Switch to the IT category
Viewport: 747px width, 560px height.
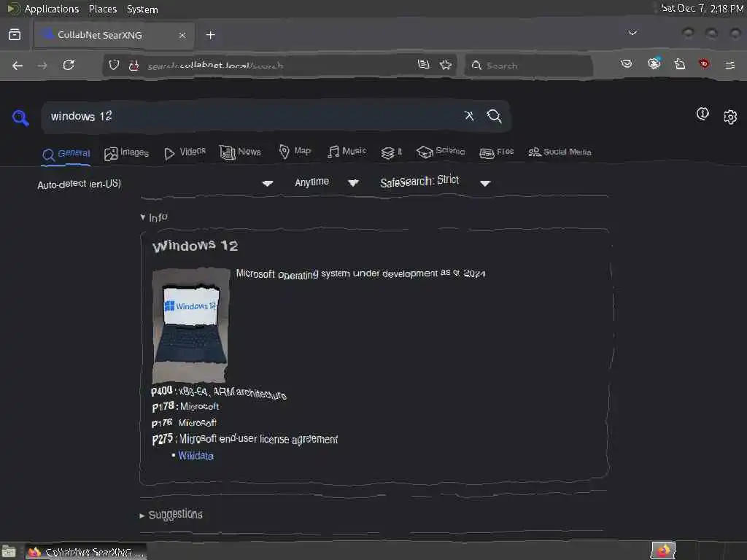[x=392, y=152]
